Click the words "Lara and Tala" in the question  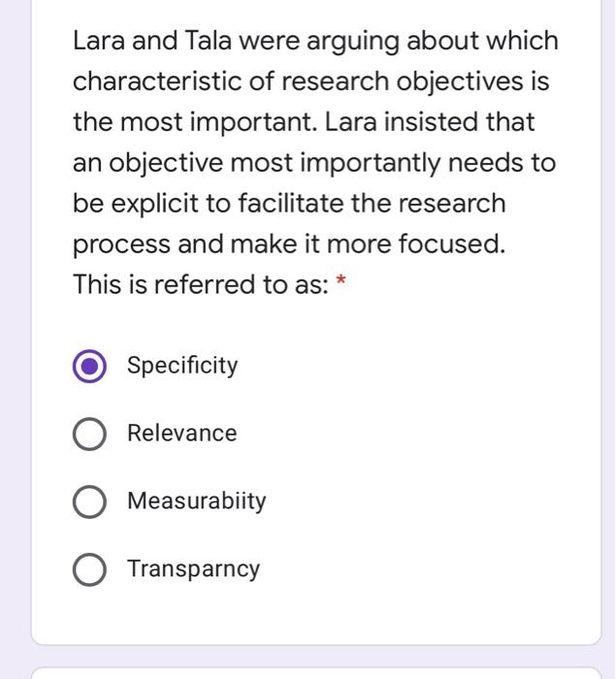point(151,42)
